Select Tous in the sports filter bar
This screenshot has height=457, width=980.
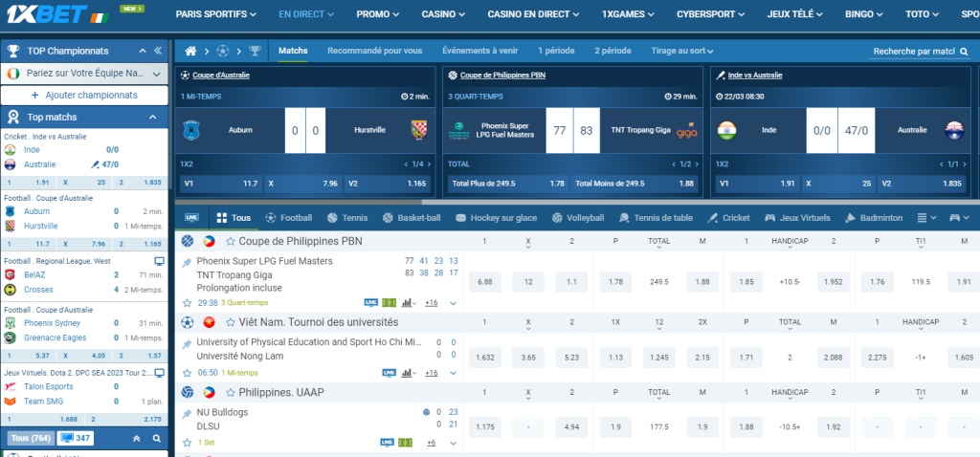[x=234, y=218]
